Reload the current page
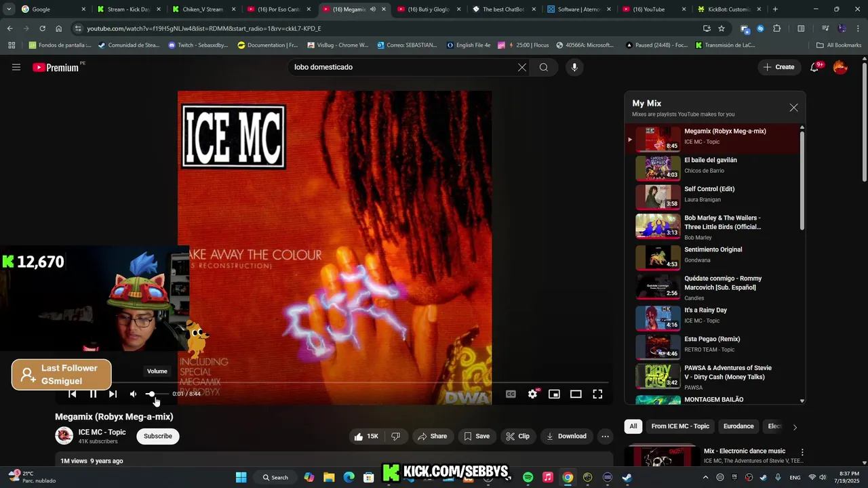 42,28
